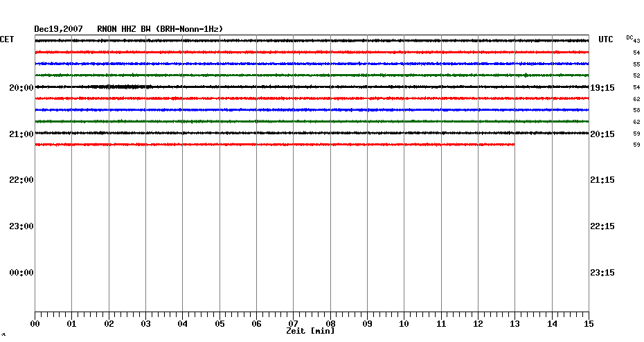
Task: Click the date label Dec19,2007
Action: [58, 29]
